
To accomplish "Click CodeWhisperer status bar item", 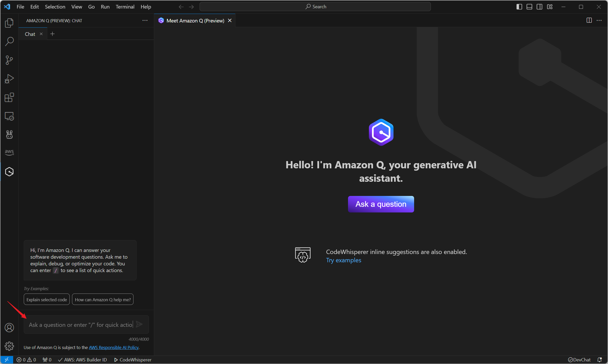I will pos(133,360).
